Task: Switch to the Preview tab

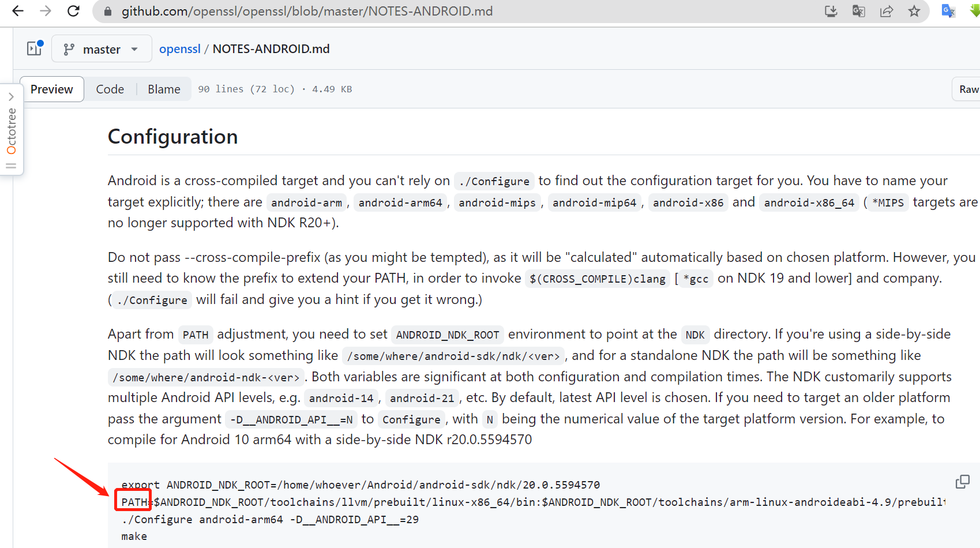Action: [x=52, y=89]
